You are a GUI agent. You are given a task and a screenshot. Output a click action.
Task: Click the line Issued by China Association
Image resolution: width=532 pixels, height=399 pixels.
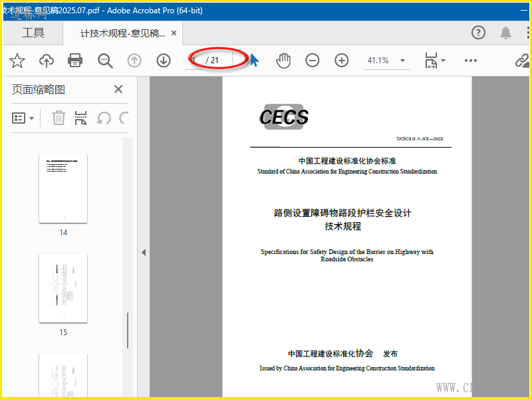click(347, 368)
